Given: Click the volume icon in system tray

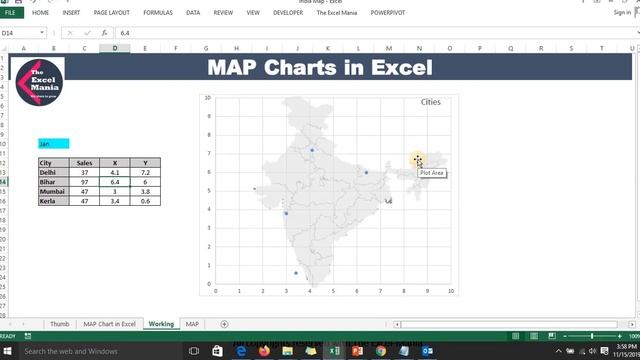Looking at the screenshot, I should point(593,351).
